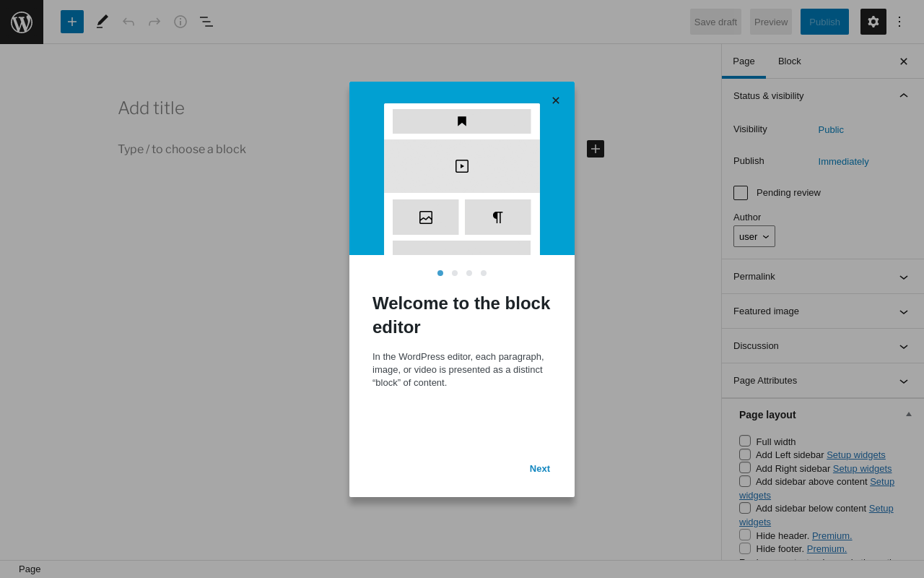Open Premium link for Hide footer

pos(827,548)
